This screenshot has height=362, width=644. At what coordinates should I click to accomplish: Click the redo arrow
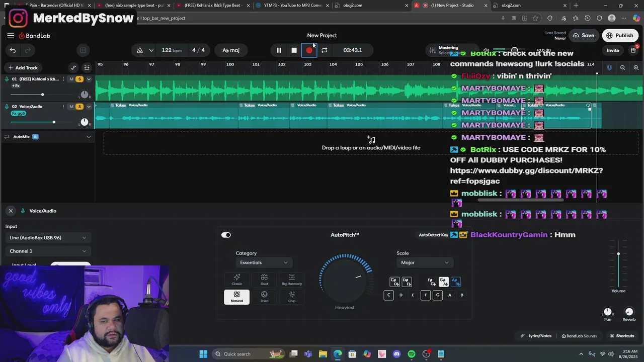(x=28, y=50)
